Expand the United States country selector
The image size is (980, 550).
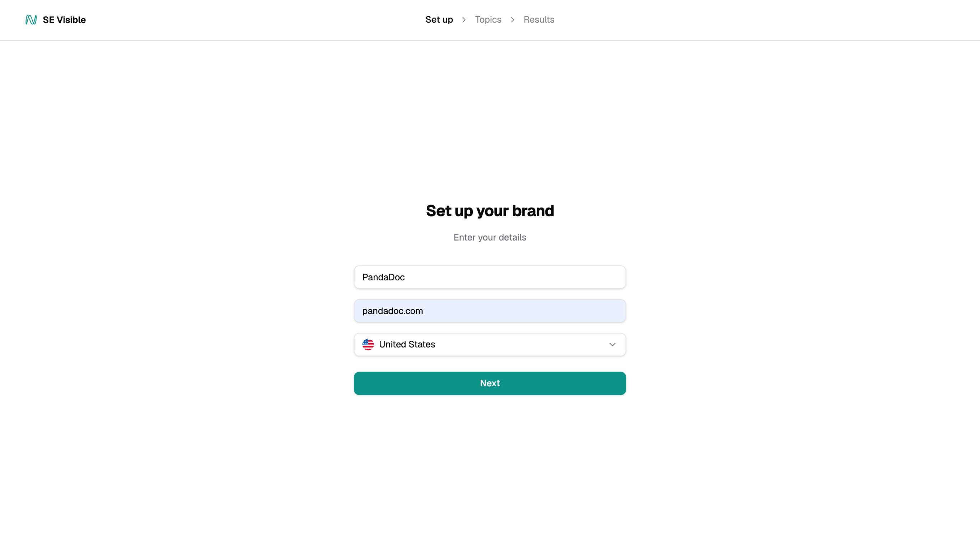tap(489, 345)
